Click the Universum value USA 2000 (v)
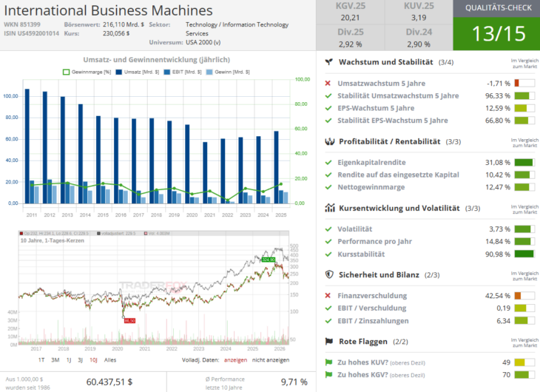 click(x=203, y=42)
